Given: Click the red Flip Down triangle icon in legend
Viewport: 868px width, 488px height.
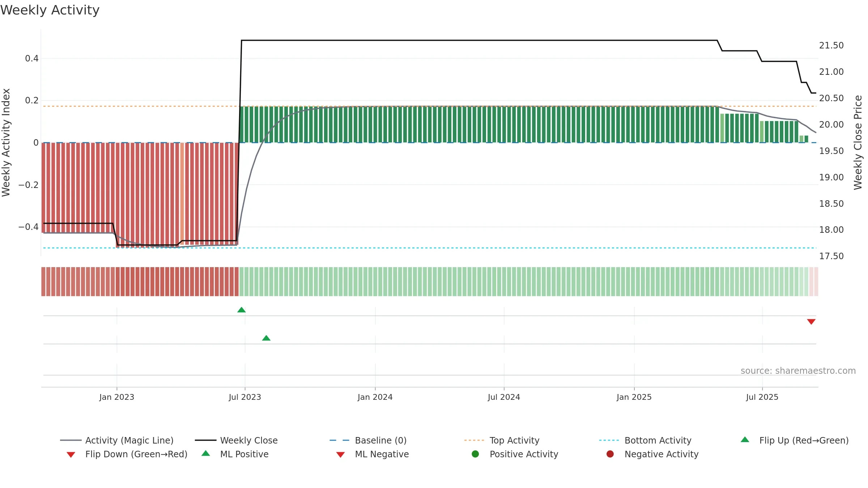Looking at the screenshot, I should point(71,455).
